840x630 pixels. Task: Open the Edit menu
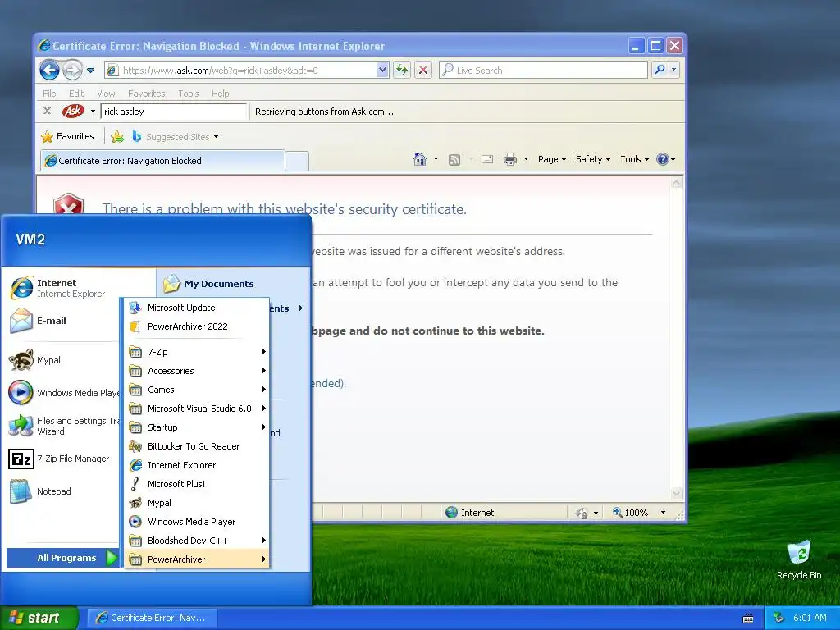76,94
